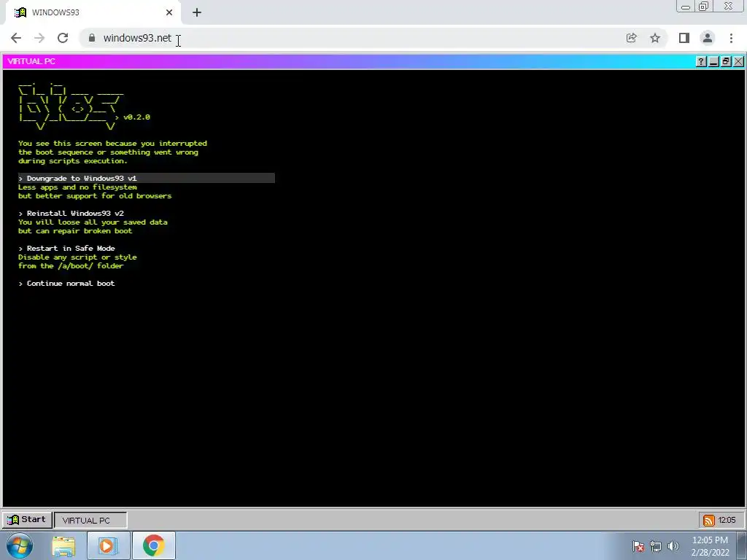Open Chrome three-dot menu
This screenshot has width=747, height=560.
(731, 38)
